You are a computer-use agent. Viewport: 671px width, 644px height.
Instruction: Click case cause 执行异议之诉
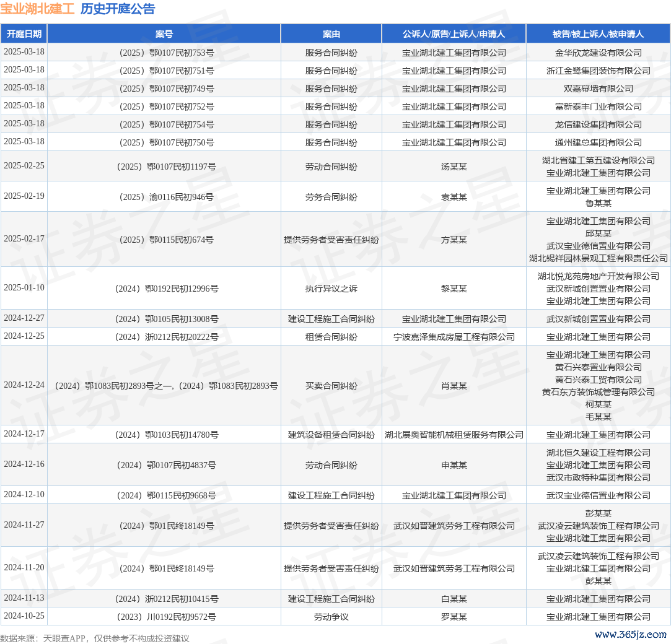coord(331,289)
